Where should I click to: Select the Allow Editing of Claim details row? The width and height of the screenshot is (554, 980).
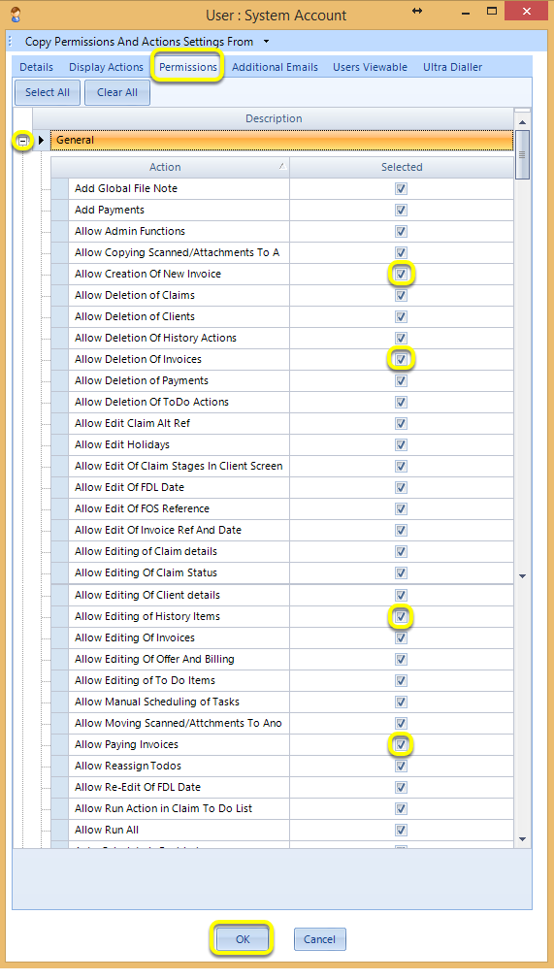(x=282, y=551)
